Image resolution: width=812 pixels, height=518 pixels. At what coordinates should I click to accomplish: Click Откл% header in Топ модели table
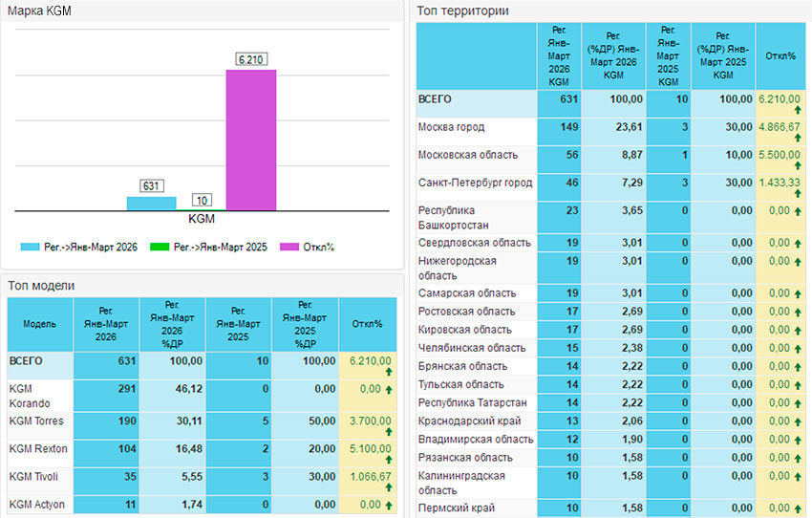(368, 324)
